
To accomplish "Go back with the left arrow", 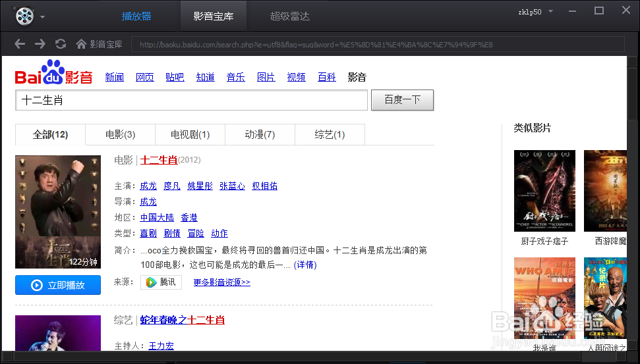I will (x=20, y=43).
